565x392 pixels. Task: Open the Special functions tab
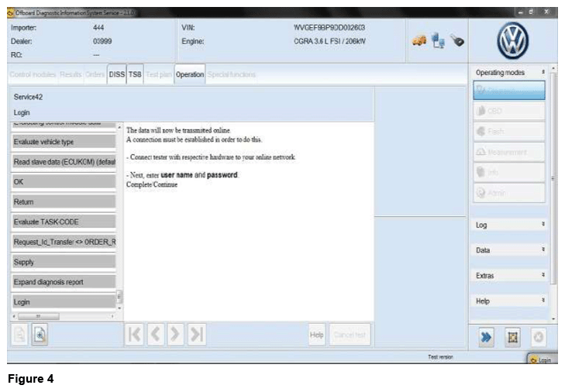pos(231,74)
